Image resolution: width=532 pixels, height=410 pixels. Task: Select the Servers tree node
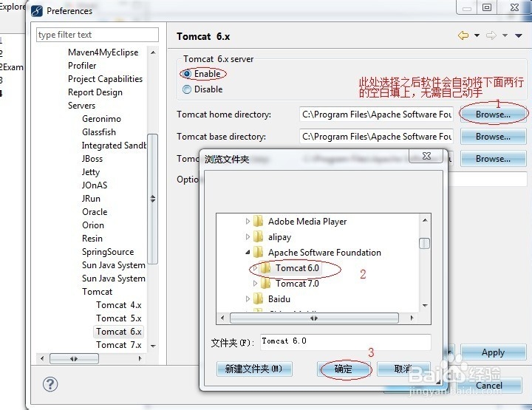[x=81, y=106]
